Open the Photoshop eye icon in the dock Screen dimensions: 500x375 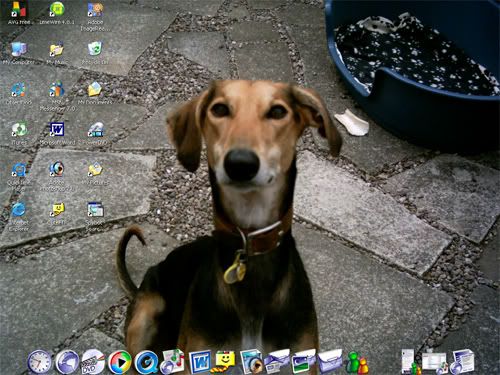[x=251, y=361]
